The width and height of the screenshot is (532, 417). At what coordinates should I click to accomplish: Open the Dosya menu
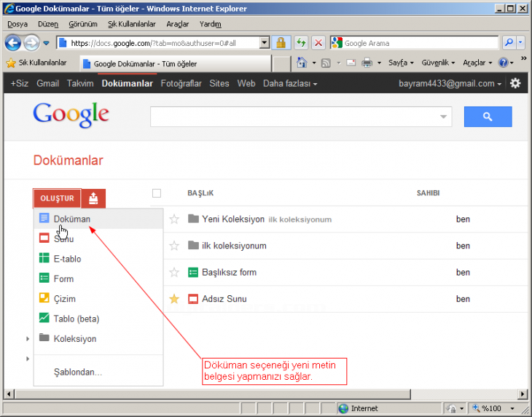(x=17, y=24)
